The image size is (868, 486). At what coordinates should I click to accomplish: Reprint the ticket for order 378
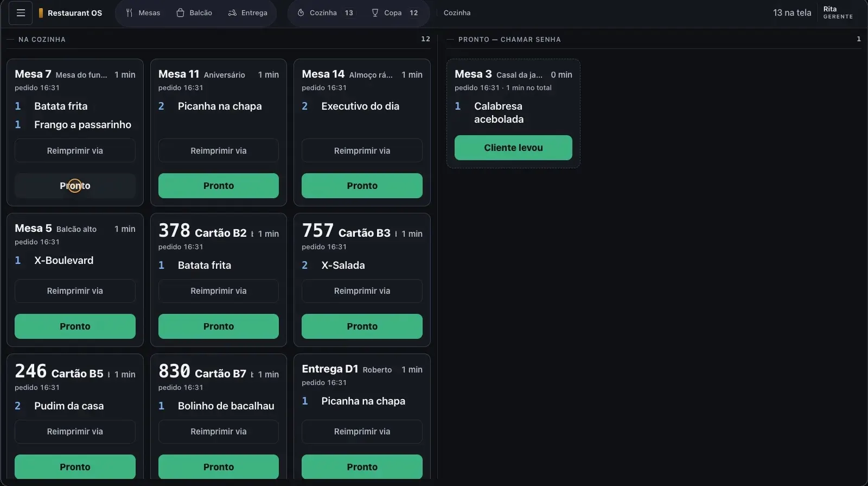click(219, 291)
